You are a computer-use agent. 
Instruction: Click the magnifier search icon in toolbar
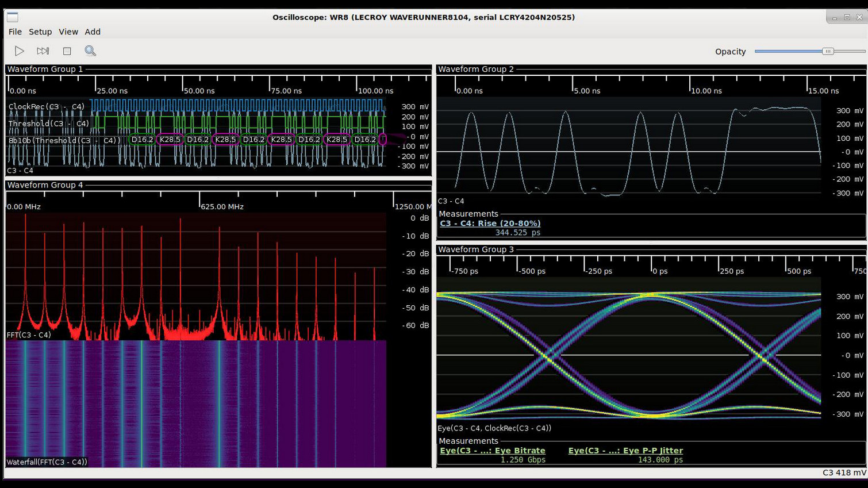click(90, 51)
